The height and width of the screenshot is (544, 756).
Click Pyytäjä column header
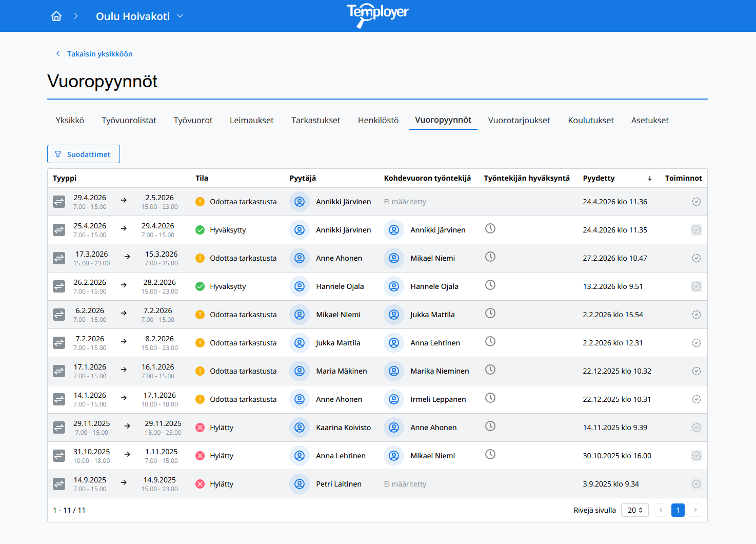pos(303,178)
